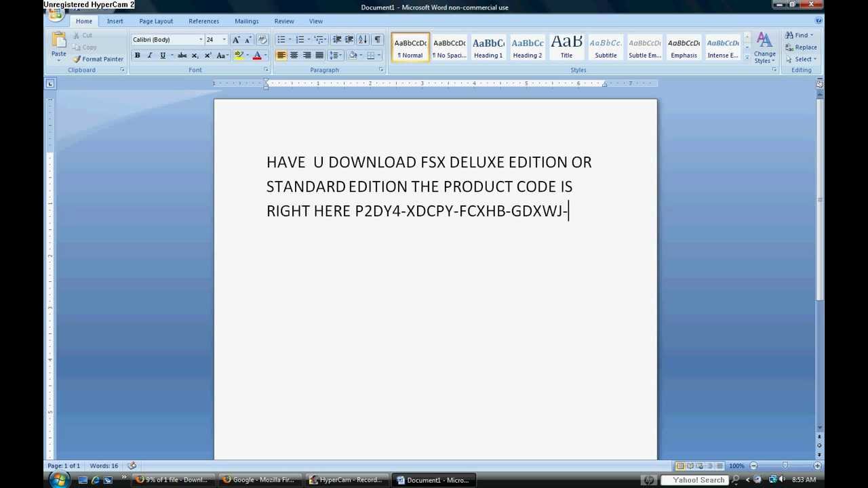
Task: Click the Grow Font icon
Action: [x=236, y=40]
